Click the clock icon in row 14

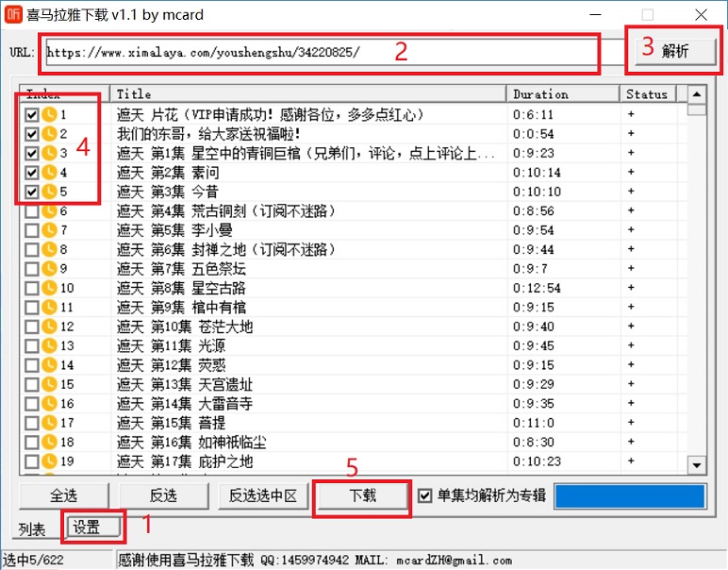click(x=49, y=365)
